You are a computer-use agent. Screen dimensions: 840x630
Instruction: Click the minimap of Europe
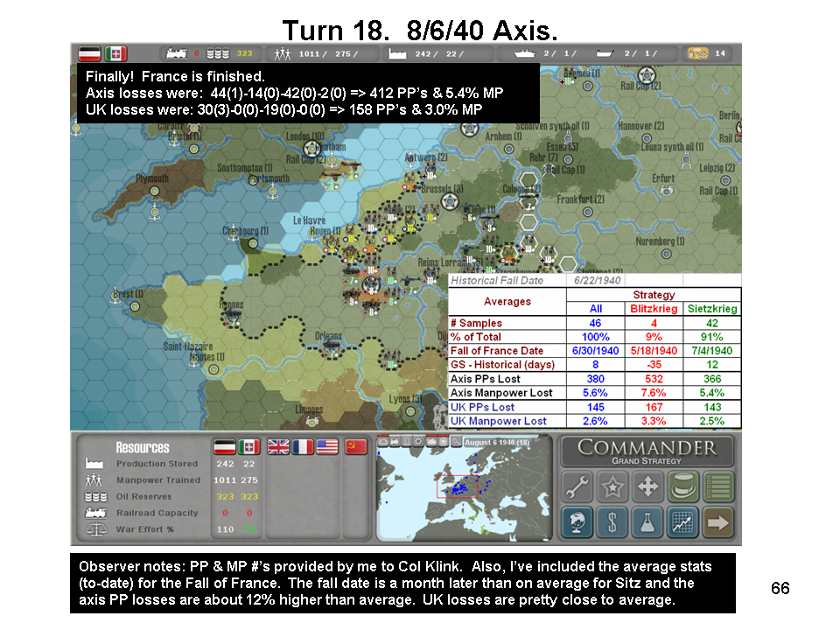point(464,494)
